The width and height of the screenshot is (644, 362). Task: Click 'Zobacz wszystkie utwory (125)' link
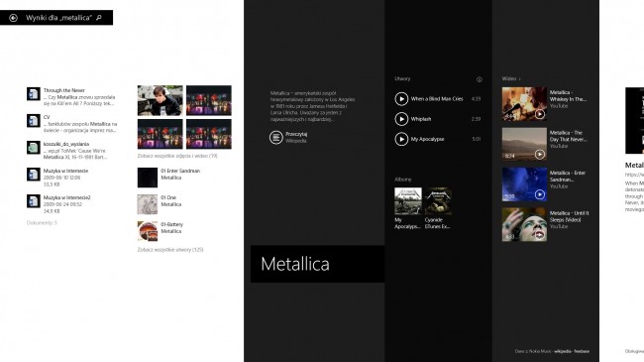click(170, 250)
